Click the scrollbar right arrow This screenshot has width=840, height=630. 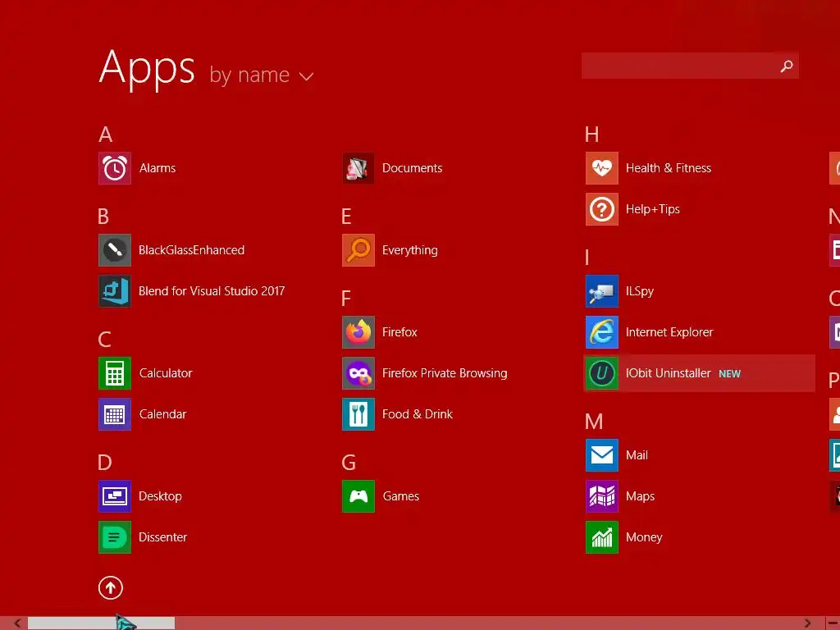coord(807,623)
